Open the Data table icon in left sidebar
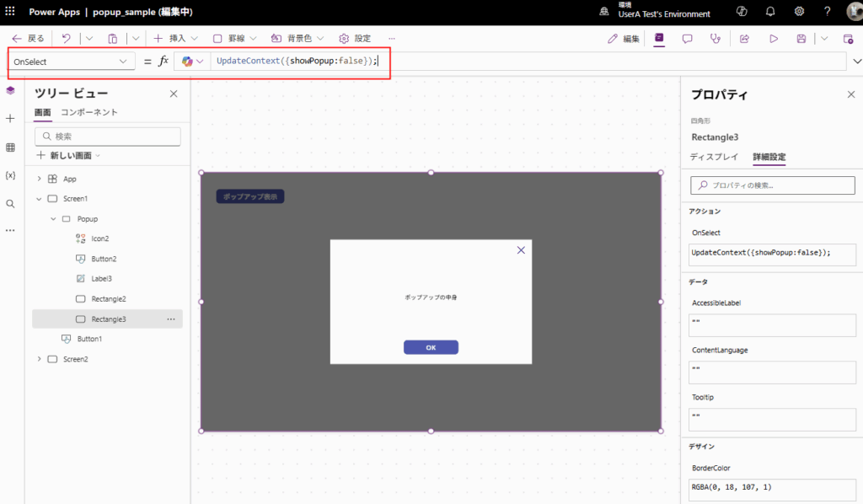Image resolution: width=863 pixels, height=504 pixels. tap(10, 147)
